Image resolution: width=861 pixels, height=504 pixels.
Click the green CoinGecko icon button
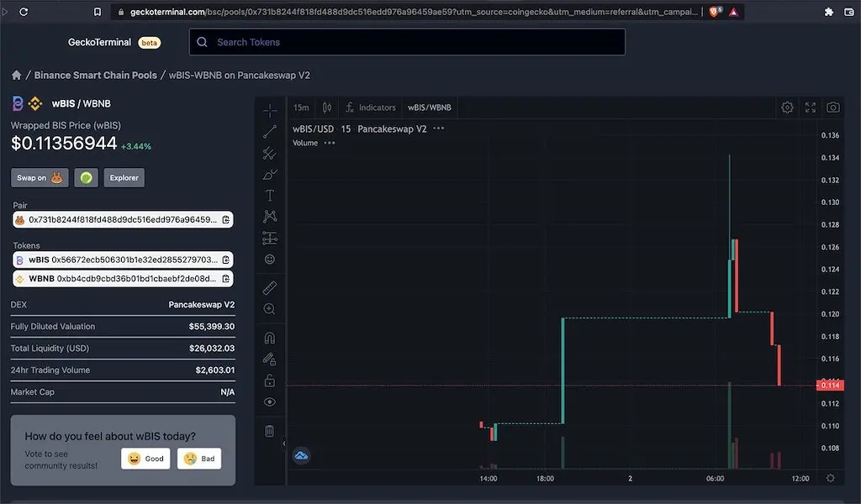pyautogui.click(x=87, y=178)
